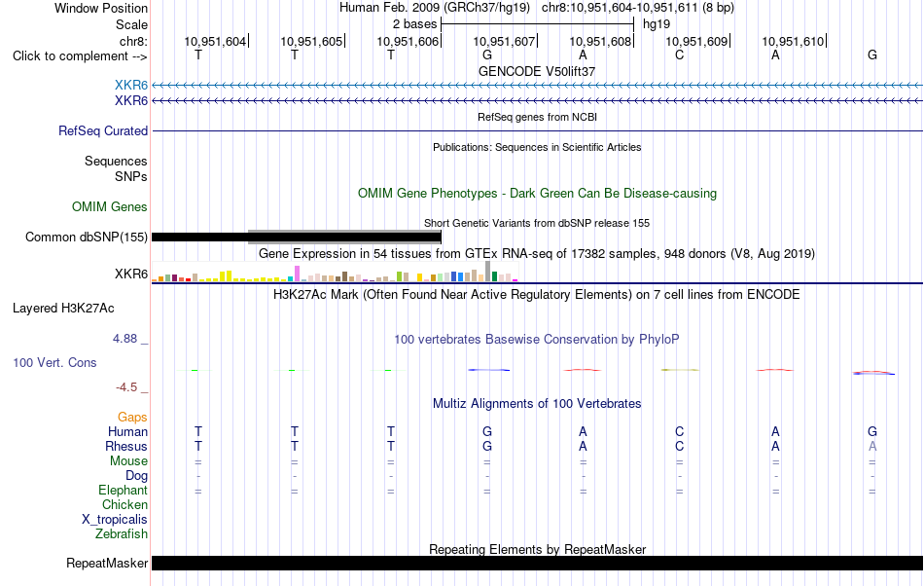Viewport: 924px width, 586px height.
Task: Open the 'RefSeq genes from NCBI' track title
Action: [x=537, y=117]
